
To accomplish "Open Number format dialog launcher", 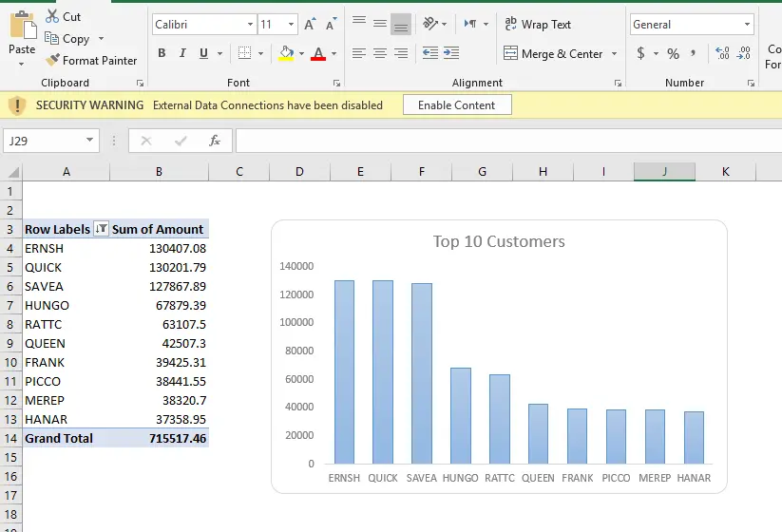I will 751,84.
